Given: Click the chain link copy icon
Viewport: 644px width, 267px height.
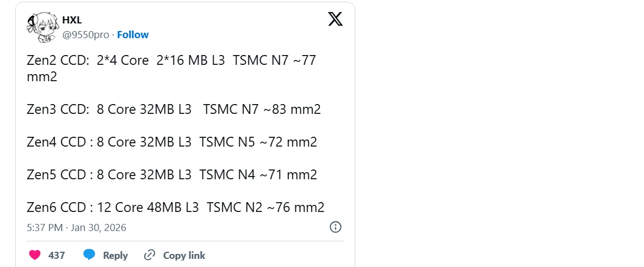Looking at the screenshot, I should coord(150,255).
